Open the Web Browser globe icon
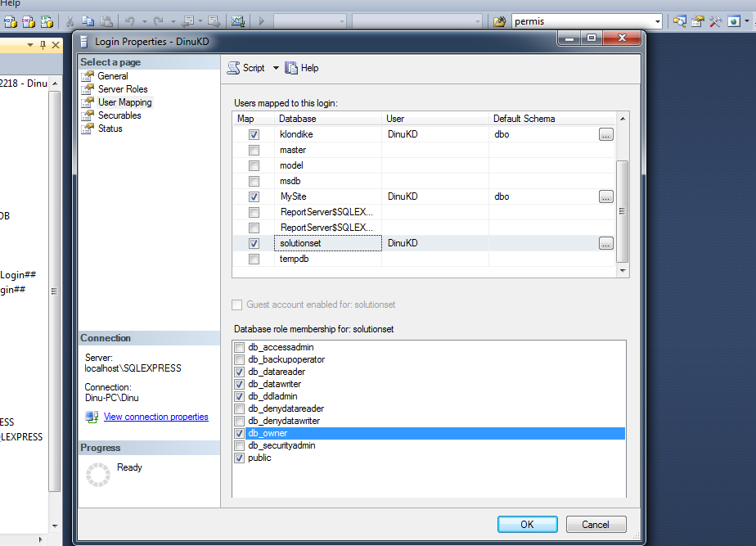 point(734,20)
